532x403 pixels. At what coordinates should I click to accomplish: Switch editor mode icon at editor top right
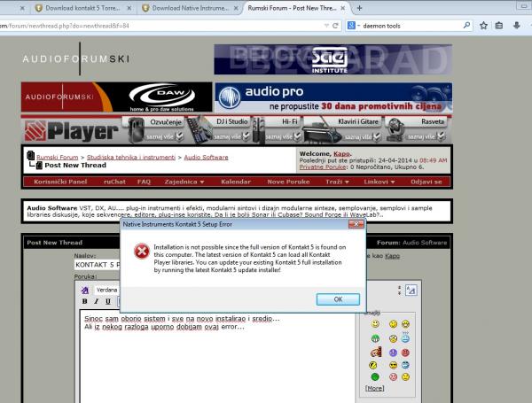tap(411, 291)
